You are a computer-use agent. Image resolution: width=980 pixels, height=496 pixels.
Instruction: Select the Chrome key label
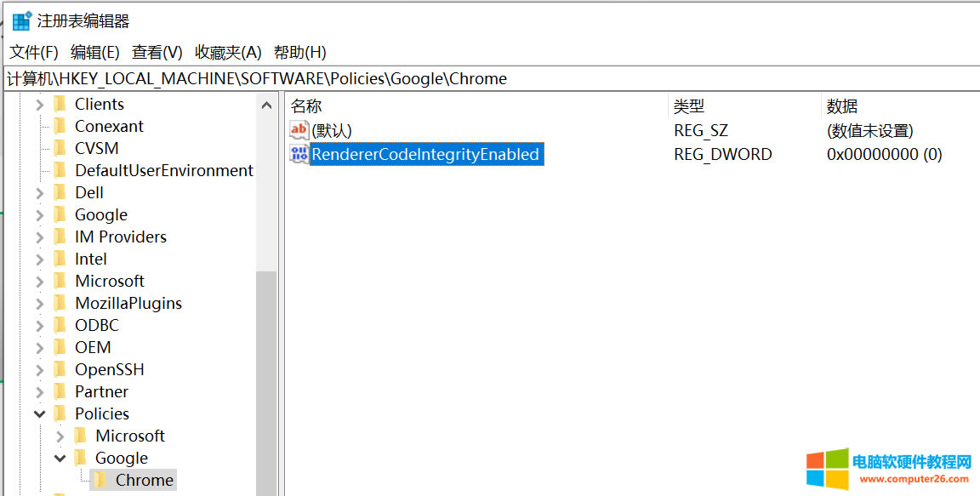pyautogui.click(x=145, y=480)
